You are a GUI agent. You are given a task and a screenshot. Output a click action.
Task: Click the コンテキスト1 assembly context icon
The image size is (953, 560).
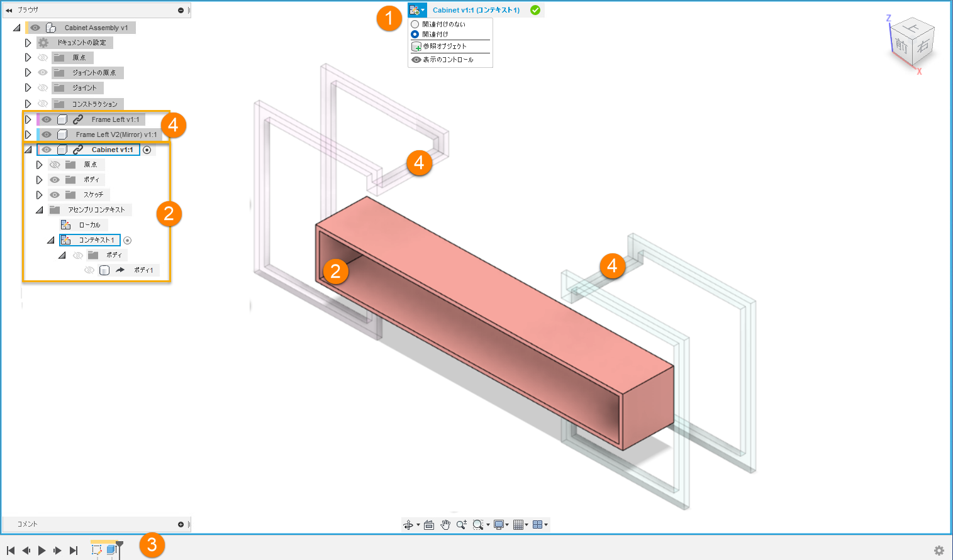[x=65, y=240]
